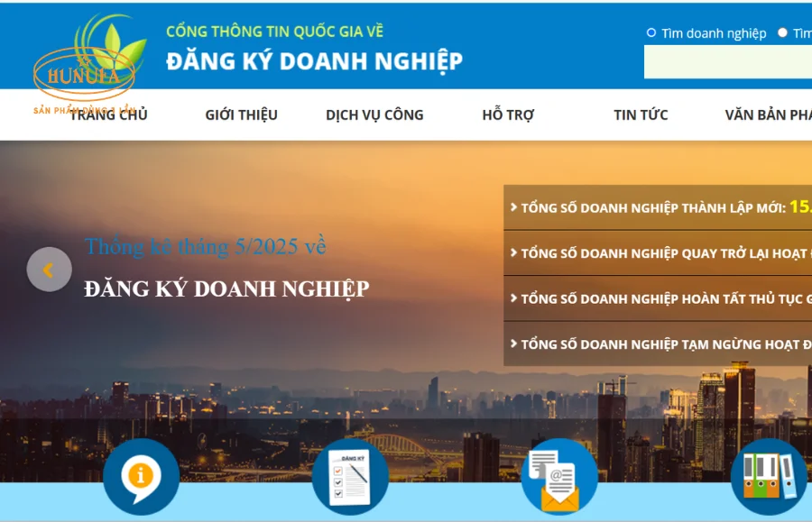
Task: Open the registration form checklist icon
Action: click(350, 477)
